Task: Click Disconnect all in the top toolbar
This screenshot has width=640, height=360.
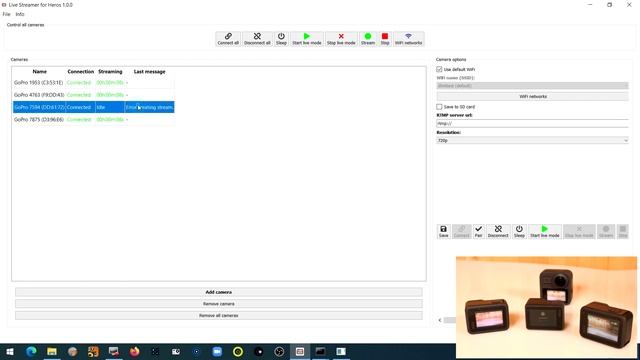Action: [x=257, y=39]
